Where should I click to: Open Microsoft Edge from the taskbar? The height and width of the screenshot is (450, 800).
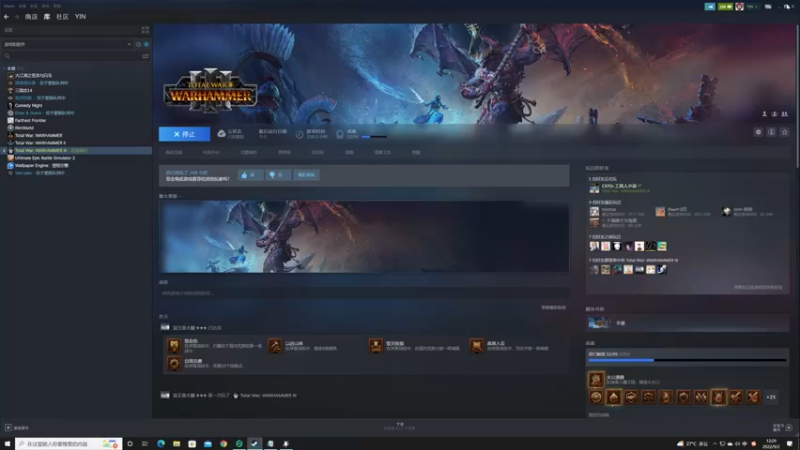[161, 444]
